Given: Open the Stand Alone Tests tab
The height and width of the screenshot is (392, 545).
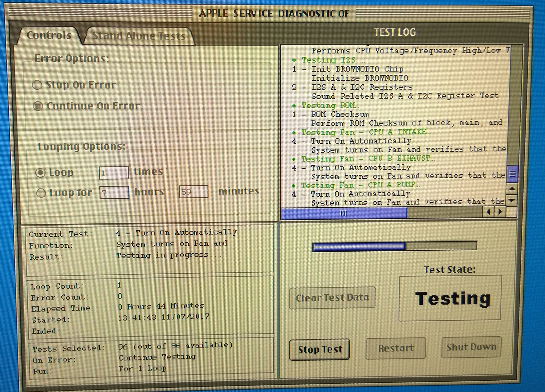Looking at the screenshot, I should coord(139,36).
